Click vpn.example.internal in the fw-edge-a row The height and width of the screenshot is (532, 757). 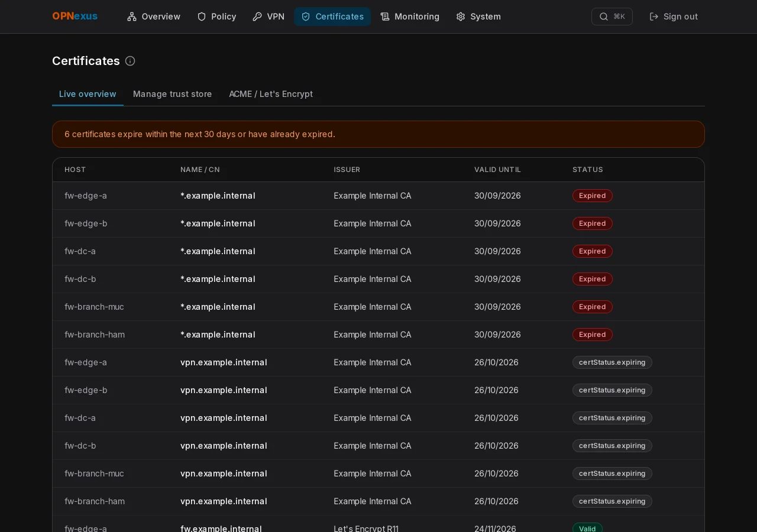pos(224,362)
